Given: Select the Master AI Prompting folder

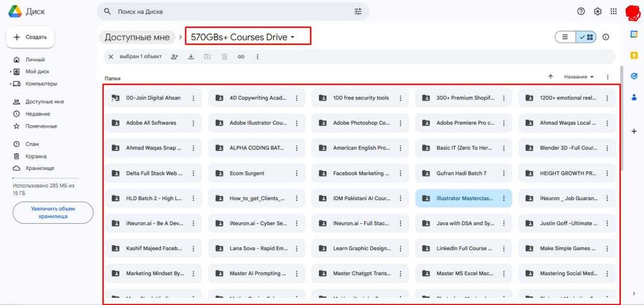Looking at the screenshot, I should 256,273.
